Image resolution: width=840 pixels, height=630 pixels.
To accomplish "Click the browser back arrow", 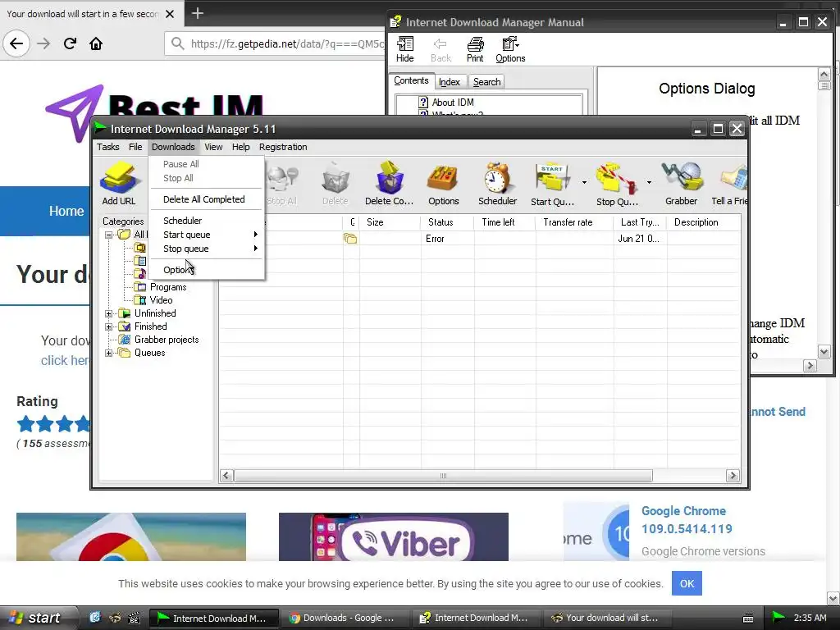I will (x=16, y=43).
